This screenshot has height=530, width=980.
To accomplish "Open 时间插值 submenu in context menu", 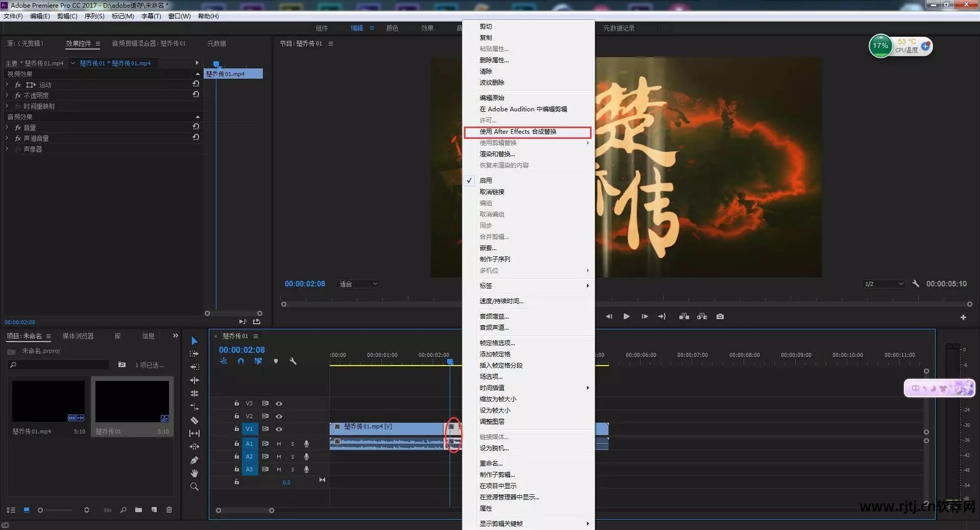I will 529,388.
